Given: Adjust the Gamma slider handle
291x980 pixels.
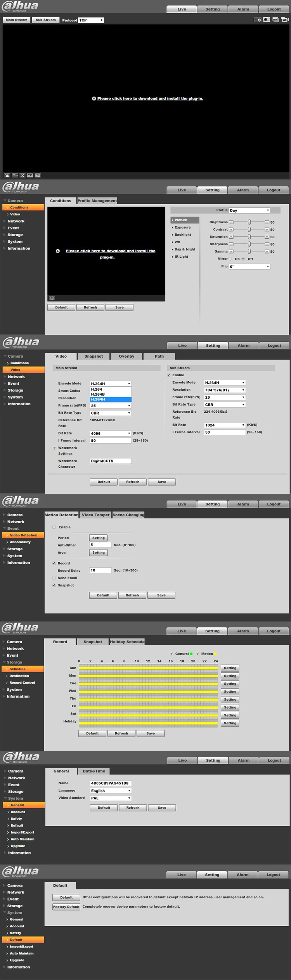Looking at the screenshot, I should (249, 251).
